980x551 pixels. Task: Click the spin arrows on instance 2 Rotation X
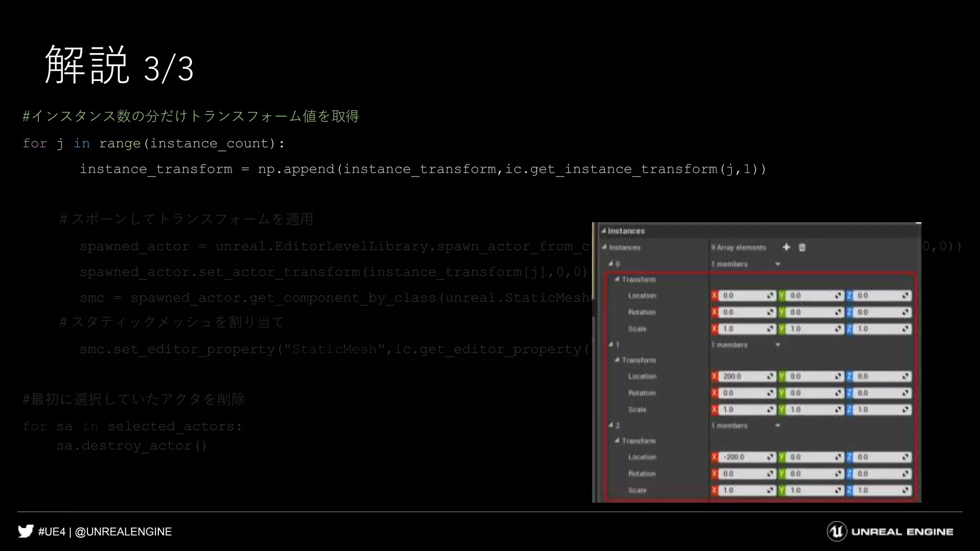point(770,474)
